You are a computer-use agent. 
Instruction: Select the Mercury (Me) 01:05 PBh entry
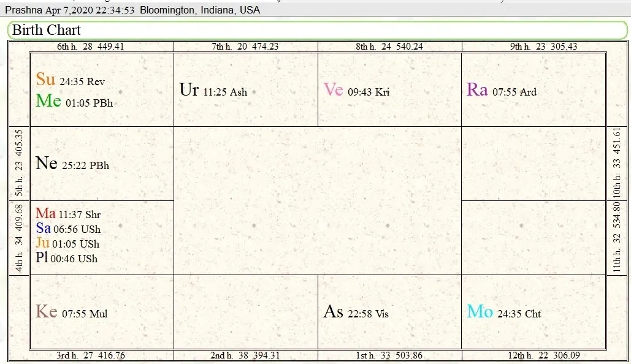[x=74, y=101]
